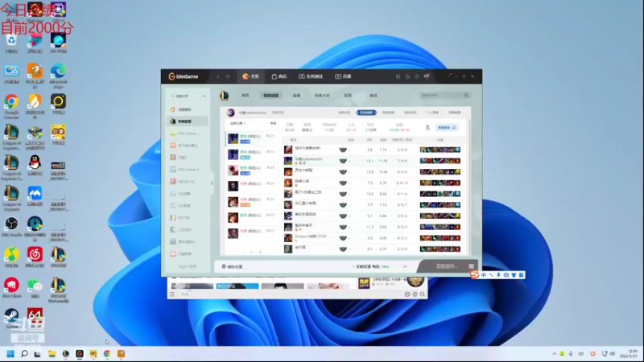Click the blue button at match summary right

[447, 128]
